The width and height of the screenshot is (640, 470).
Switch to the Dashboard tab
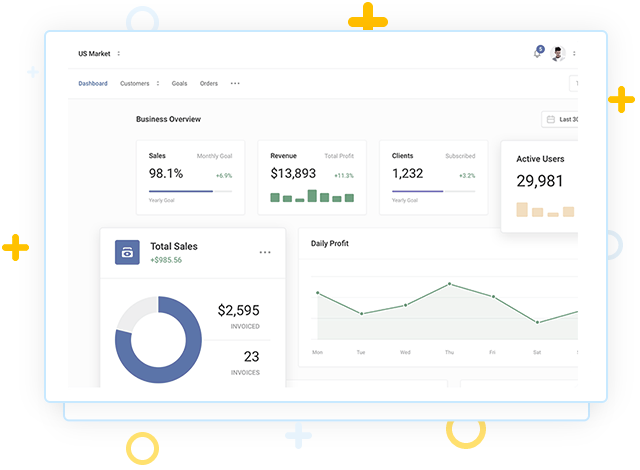93,84
